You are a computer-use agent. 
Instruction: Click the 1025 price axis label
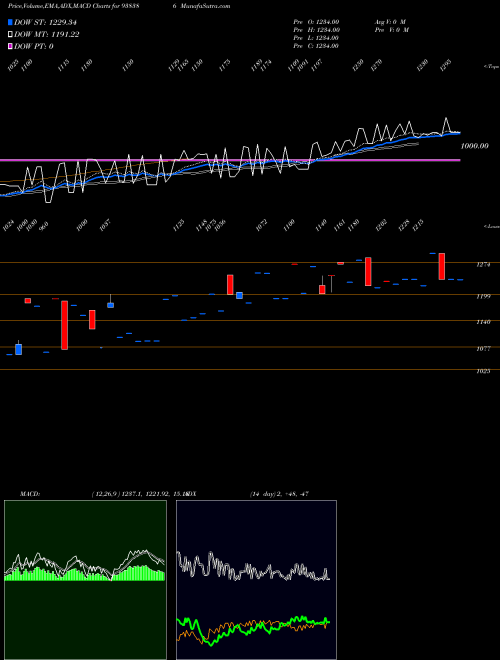(x=484, y=372)
